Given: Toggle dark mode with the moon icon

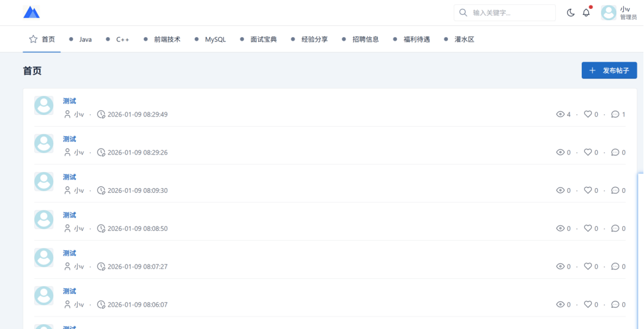Looking at the screenshot, I should coord(571,12).
